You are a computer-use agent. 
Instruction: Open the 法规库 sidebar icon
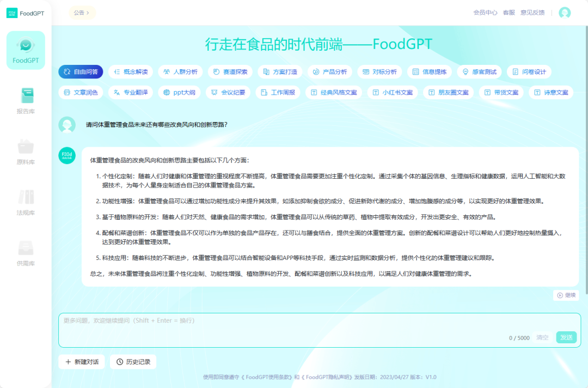(x=26, y=197)
